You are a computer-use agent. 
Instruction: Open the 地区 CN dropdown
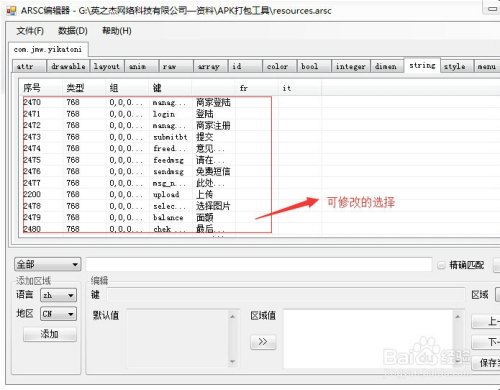pos(59,314)
